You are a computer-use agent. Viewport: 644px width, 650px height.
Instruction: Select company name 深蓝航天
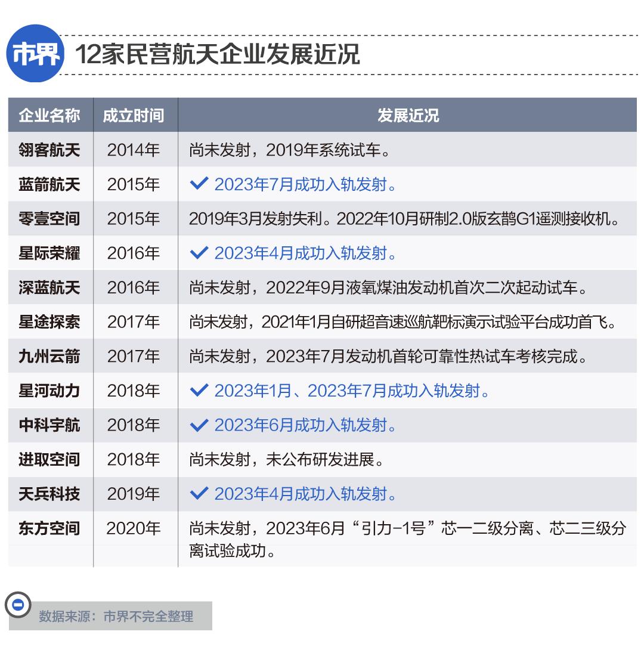point(49,287)
